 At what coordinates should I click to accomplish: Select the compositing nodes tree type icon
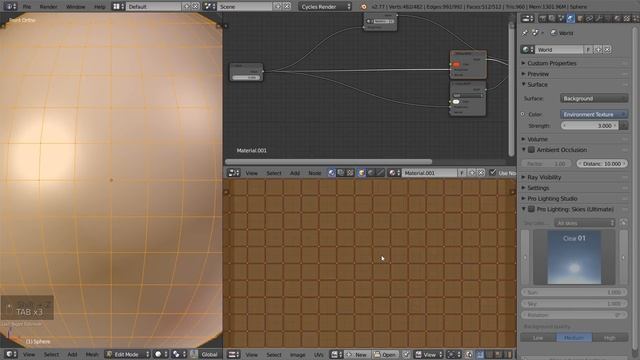(x=341, y=173)
